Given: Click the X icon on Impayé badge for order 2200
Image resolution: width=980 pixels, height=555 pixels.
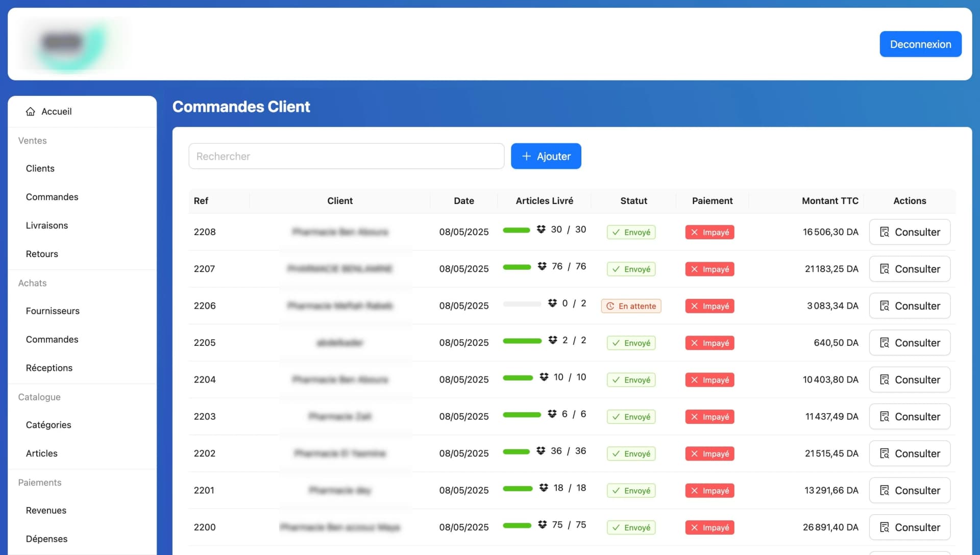Looking at the screenshot, I should pos(694,527).
